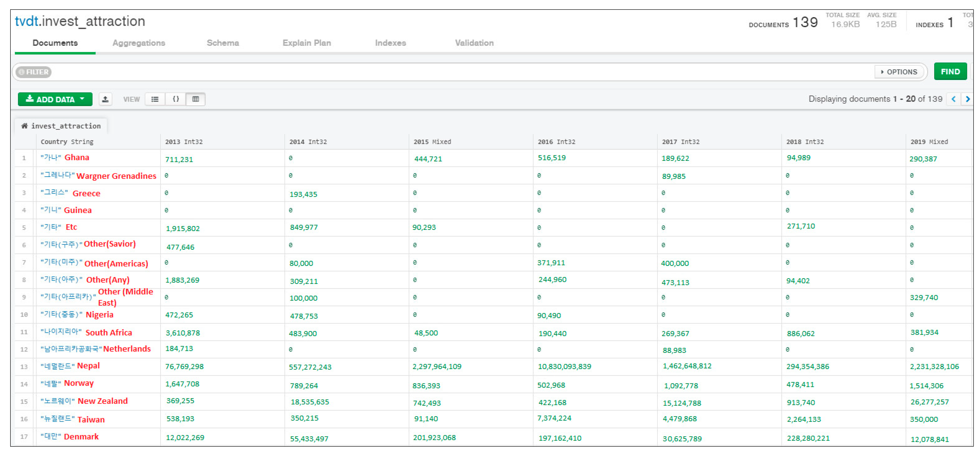The image size is (980, 452).
Task: Open the Schema tab
Action: coord(223,43)
